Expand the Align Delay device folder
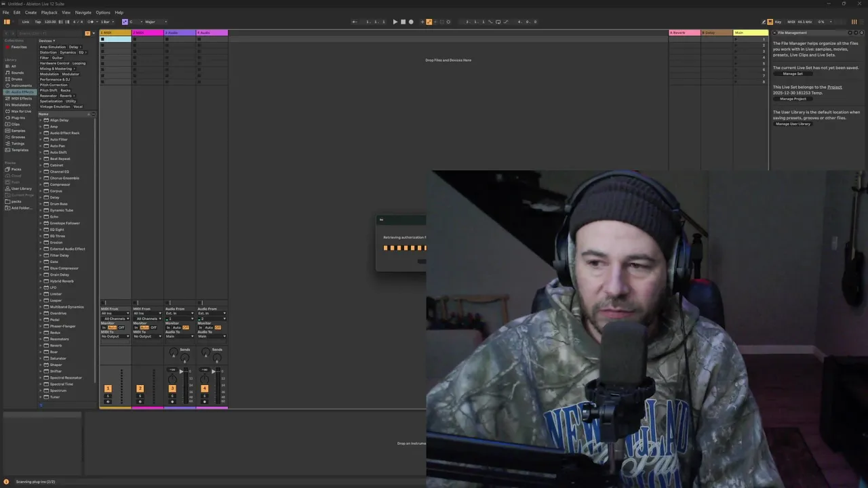The height and width of the screenshot is (488, 868). (x=41, y=120)
